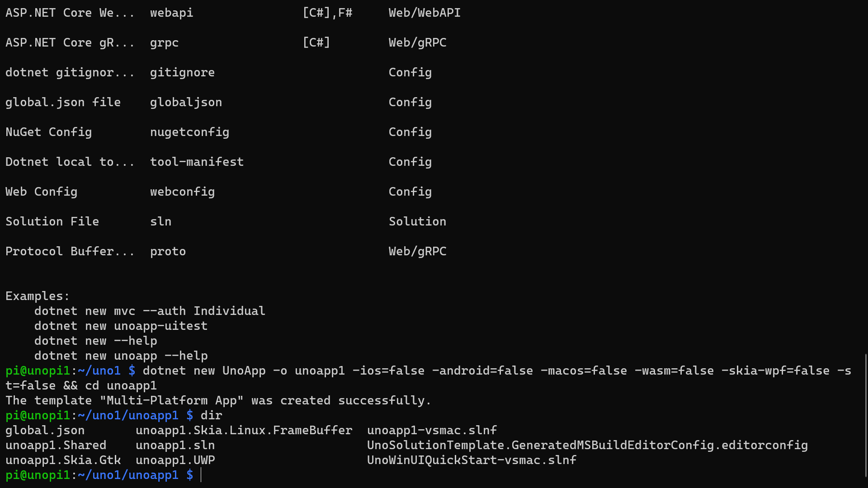
Task: Click the unoapp1.Shared folder name
Action: (x=56, y=445)
